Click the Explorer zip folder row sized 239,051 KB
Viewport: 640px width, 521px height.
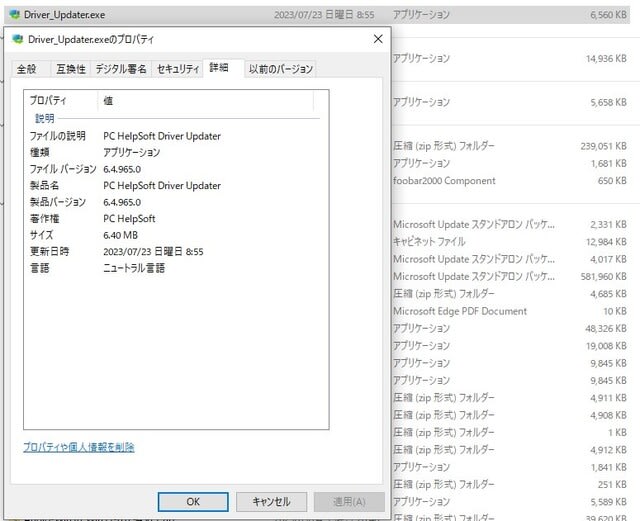[x=510, y=146]
